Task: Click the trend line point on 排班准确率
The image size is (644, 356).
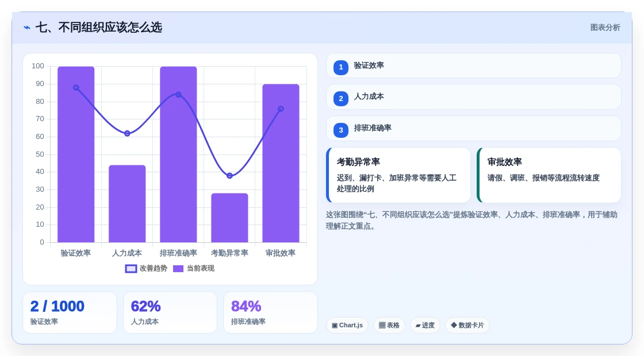Action: pyautogui.click(x=178, y=95)
